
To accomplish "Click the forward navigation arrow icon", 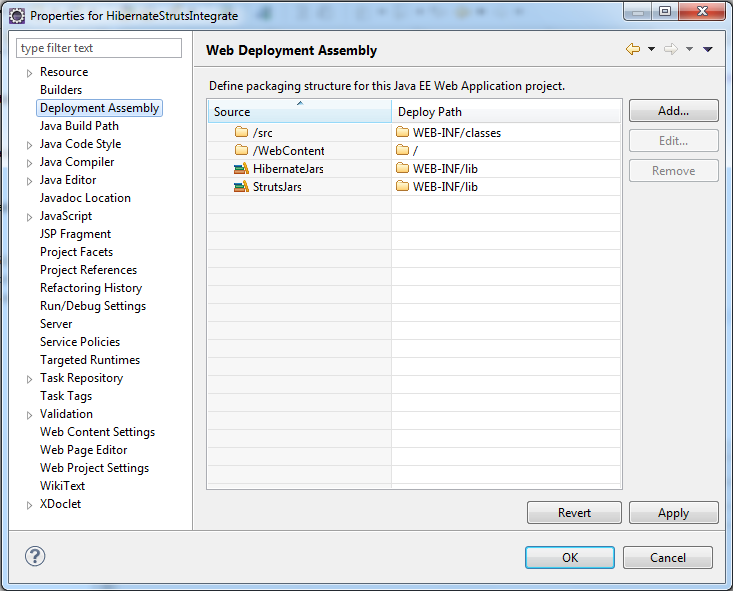I will (x=671, y=49).
